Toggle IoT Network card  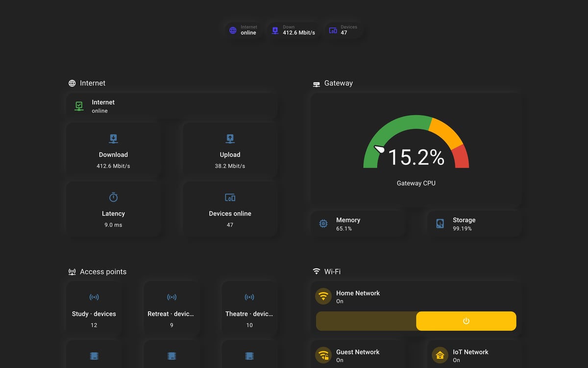point(475,354)
